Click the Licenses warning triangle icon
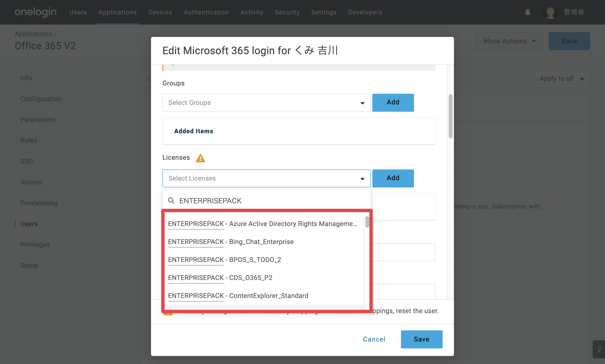Screen dimensions: 605x364 (200, 158)
